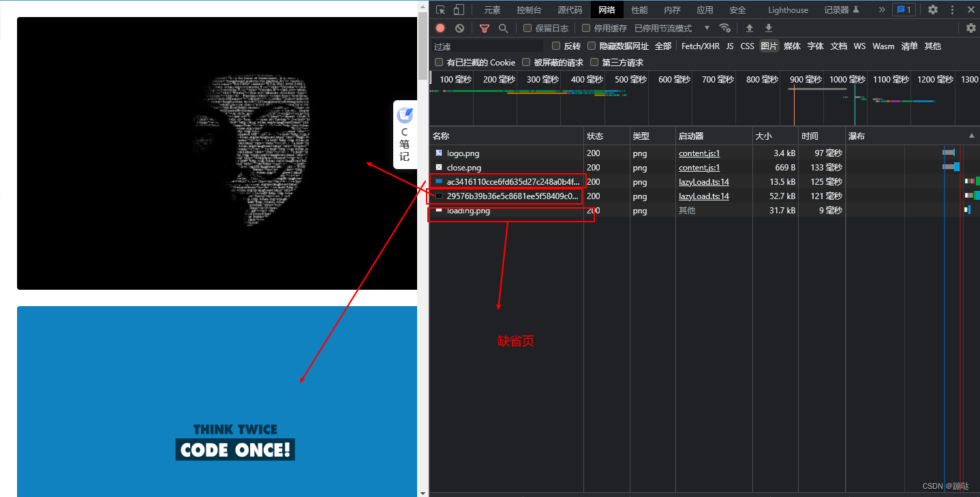This screenshot has width=980, height=497.
Task: Clear the network log with the clear icon
Action: tap(459, 28)
